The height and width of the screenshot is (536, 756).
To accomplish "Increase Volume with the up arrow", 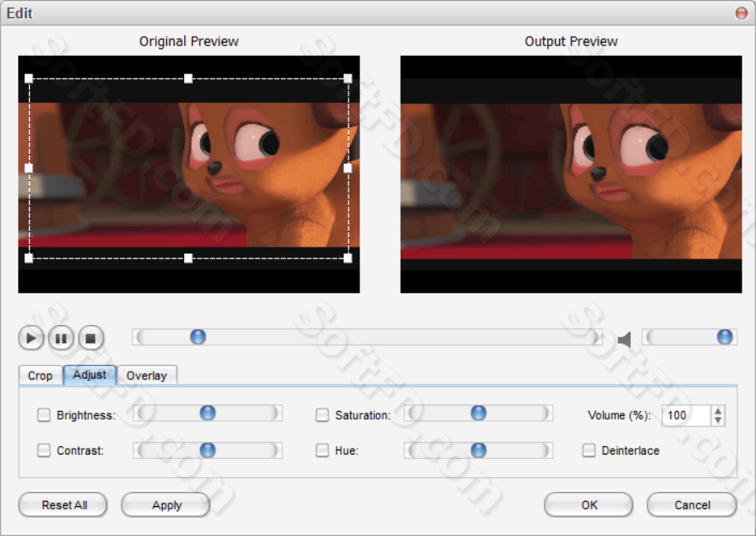I will tap(718, 411).
